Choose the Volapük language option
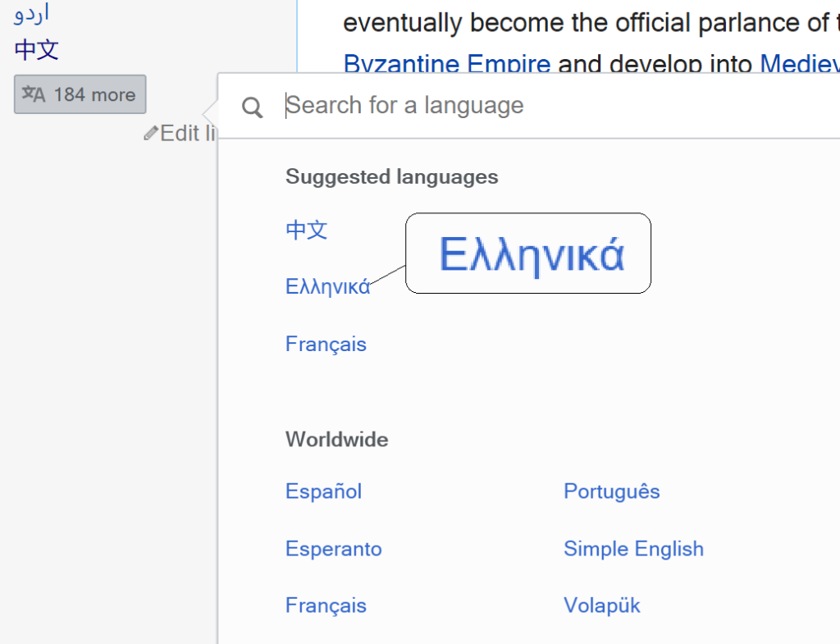The height and width of the screenshot is (644, 840). pos(601,605)
